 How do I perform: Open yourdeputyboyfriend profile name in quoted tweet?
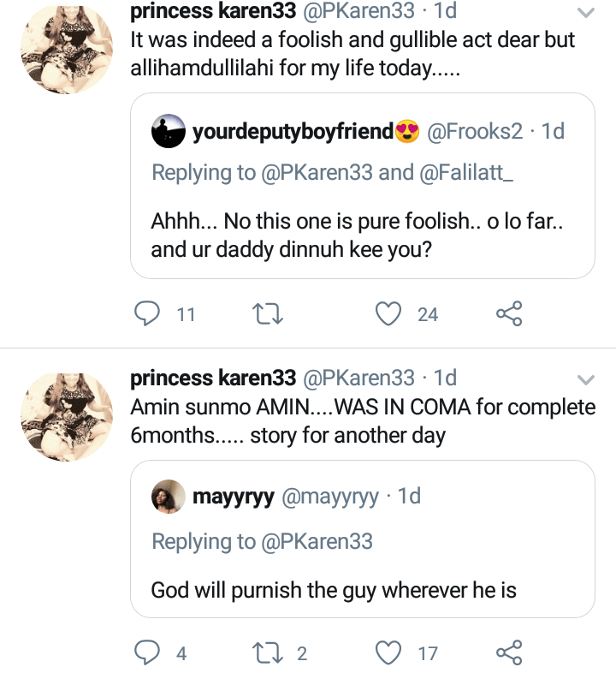point(293,132)
